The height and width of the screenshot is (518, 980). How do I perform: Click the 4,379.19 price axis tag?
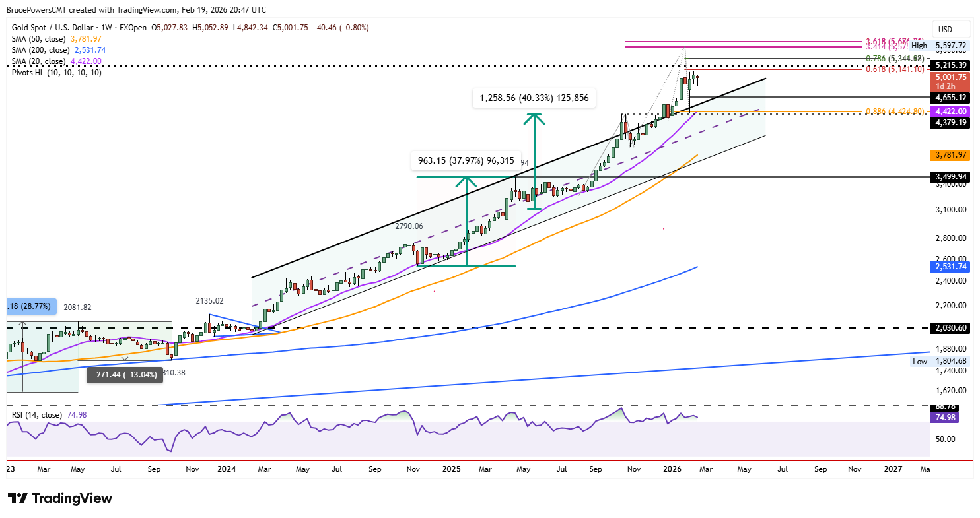(x=951, y=122)
